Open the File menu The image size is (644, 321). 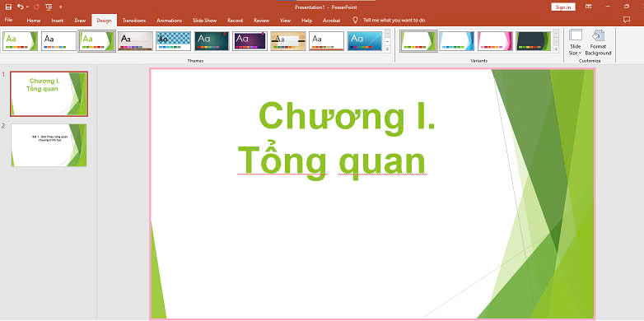[x=8, y=20]
